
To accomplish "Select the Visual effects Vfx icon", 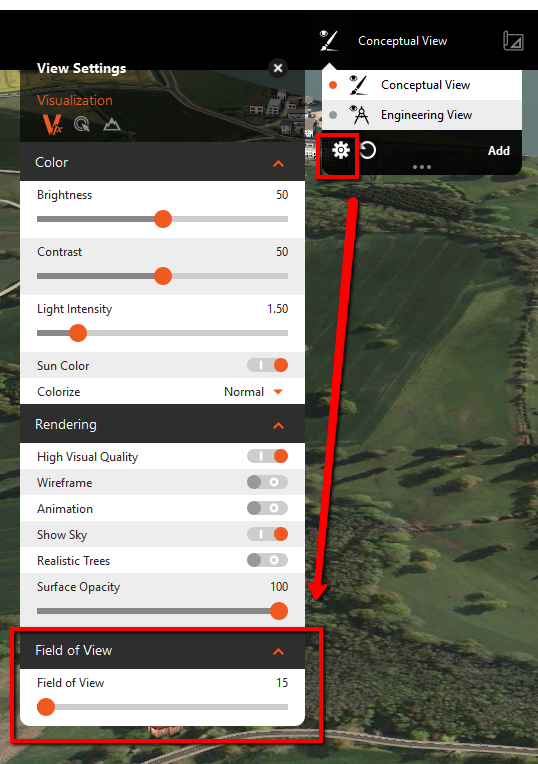I will (x=52, y=124).
